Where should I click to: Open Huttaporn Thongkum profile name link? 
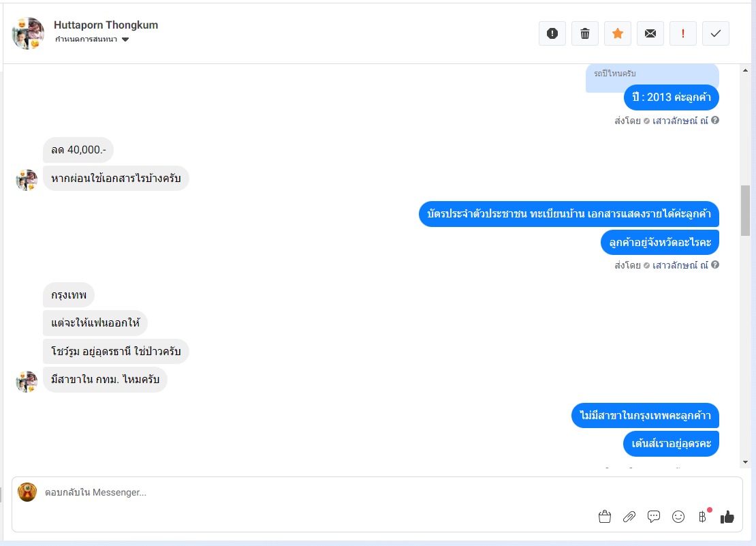(x=106, y=25)
